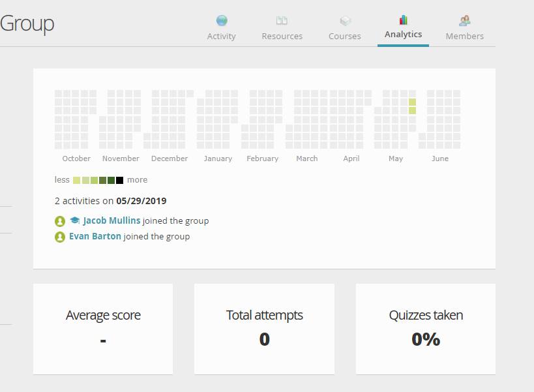Click the Resources book icon
This screenshot has width=534, height=392.
click(282, 21)
